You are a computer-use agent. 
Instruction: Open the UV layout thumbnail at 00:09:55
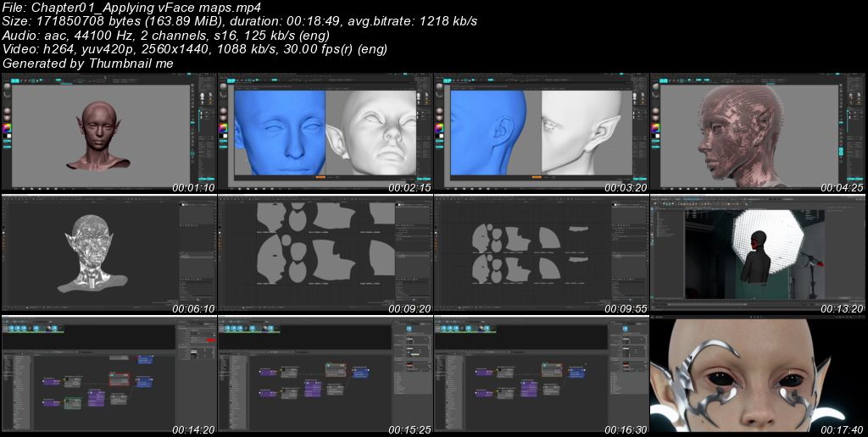(541, 254)
